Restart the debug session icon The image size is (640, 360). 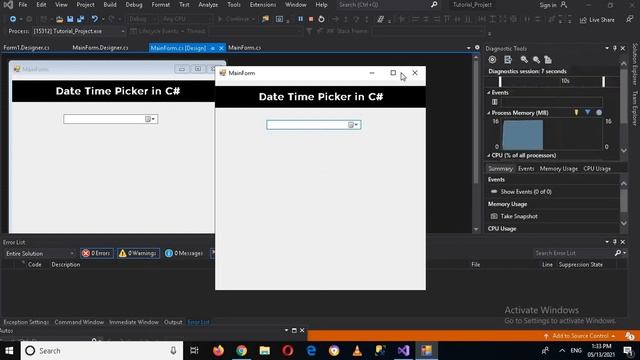click(x=322, y=19)
